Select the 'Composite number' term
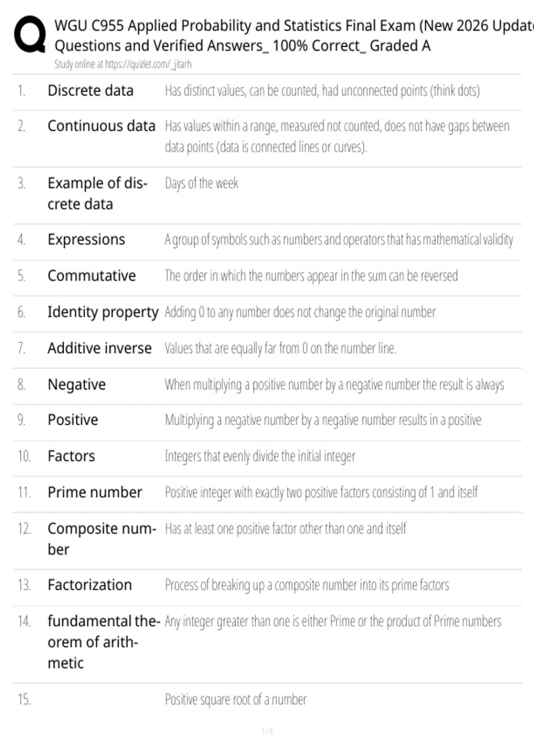 pos(102,539)
